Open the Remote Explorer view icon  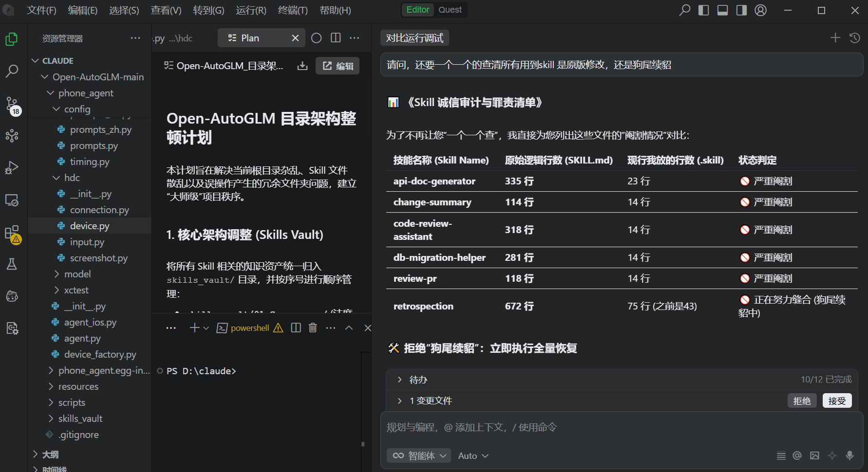[x=12, y=200]
